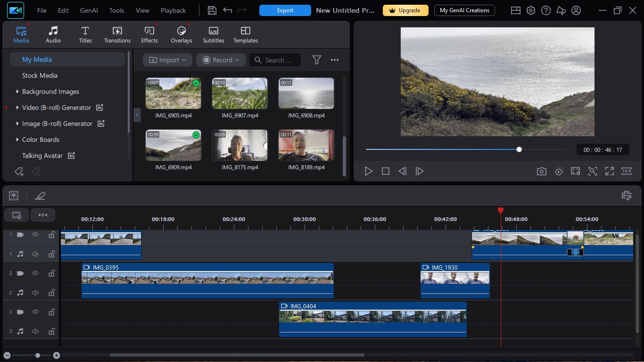This screenshot has width=644, height=362.
Task: Select the IMG_8175.mp4 thumbnail
Action: click(x=240, y=145)
